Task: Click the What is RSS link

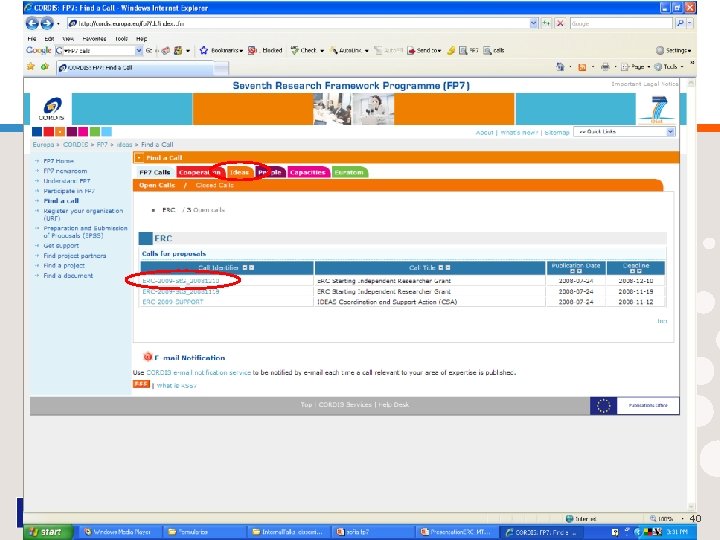Action: click(x=176, y=385)
